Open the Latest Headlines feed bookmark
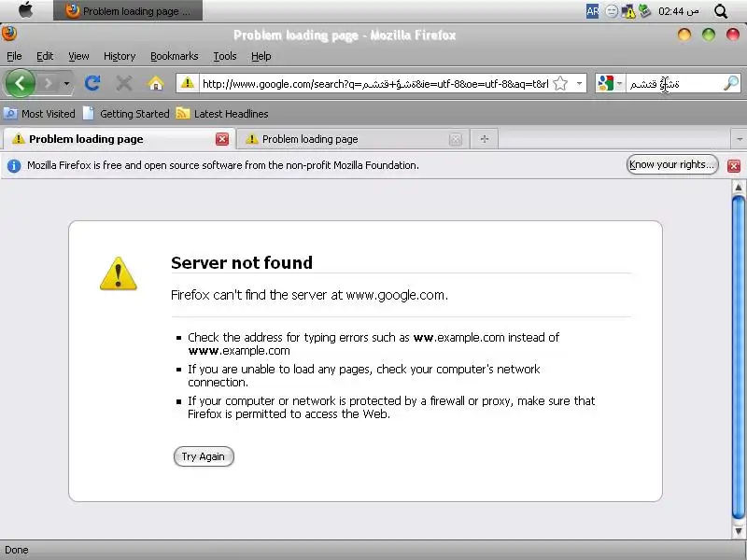 (222, 114)
